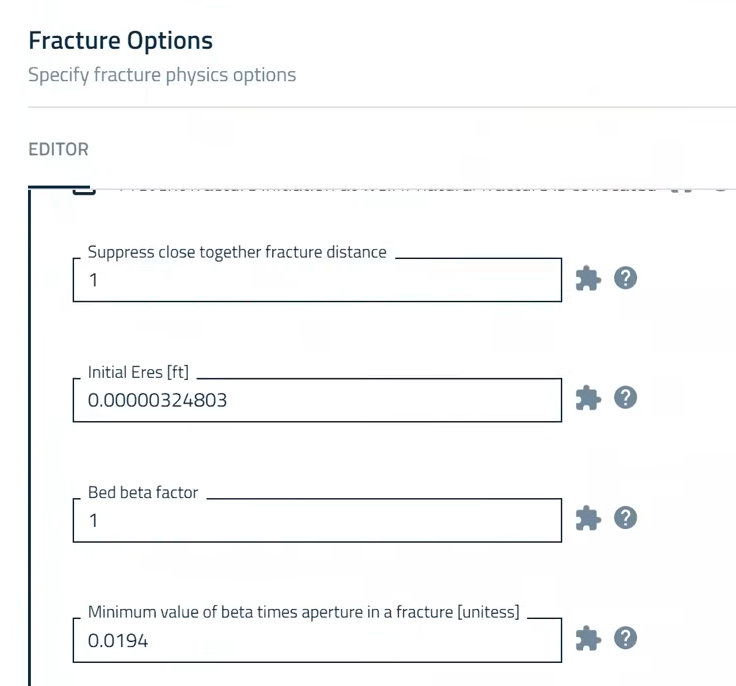Open help for Suppress close together fracture distance

tap(625, 278)
